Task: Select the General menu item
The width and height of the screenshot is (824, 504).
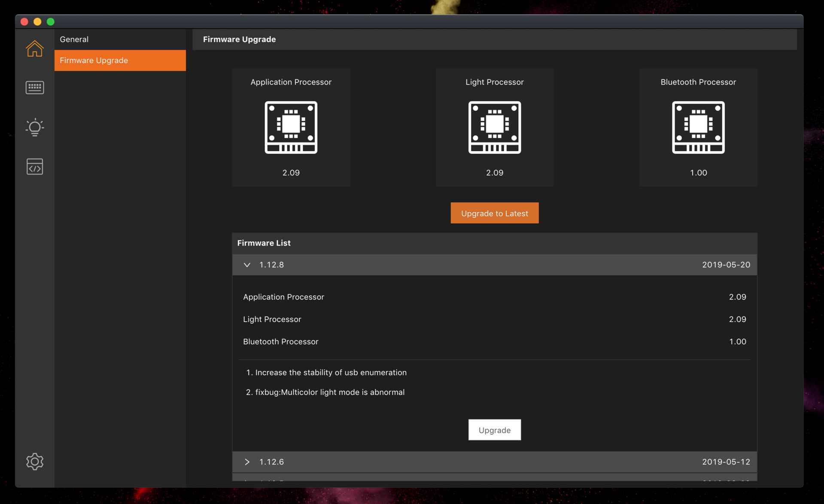Action: 120,39
